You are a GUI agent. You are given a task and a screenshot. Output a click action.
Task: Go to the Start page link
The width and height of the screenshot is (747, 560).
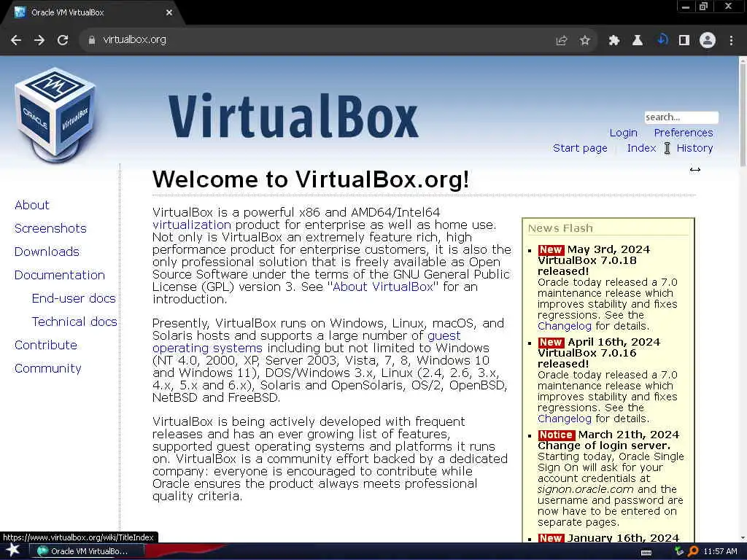(580, 148)
